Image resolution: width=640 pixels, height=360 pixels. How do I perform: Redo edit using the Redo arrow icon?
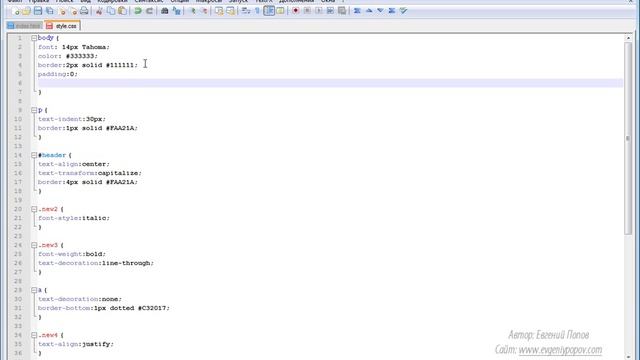pyautogui.click(x=149, y=11)
